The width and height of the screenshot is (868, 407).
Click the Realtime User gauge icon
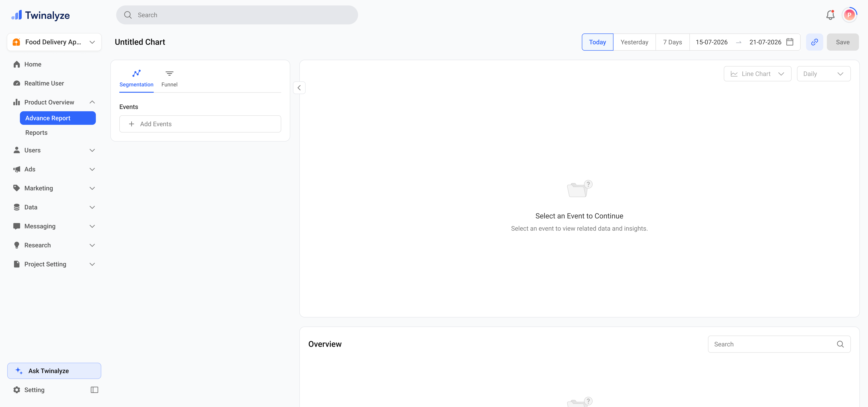(x=17, y=83)
